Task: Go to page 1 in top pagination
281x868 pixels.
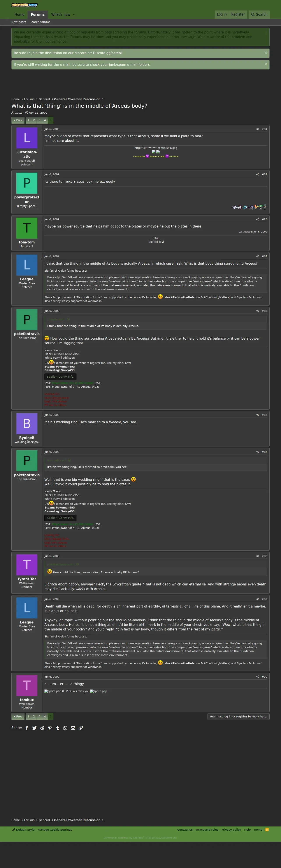Action: point(28,120)
